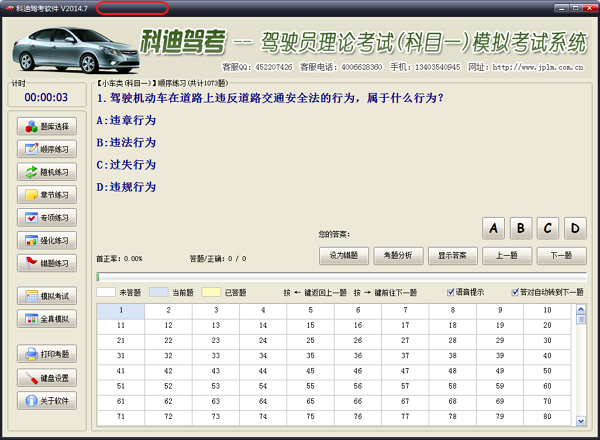600x440 pixels.
Task: Select answer option B:违法行为 text
Action: [x=126, y=142]
